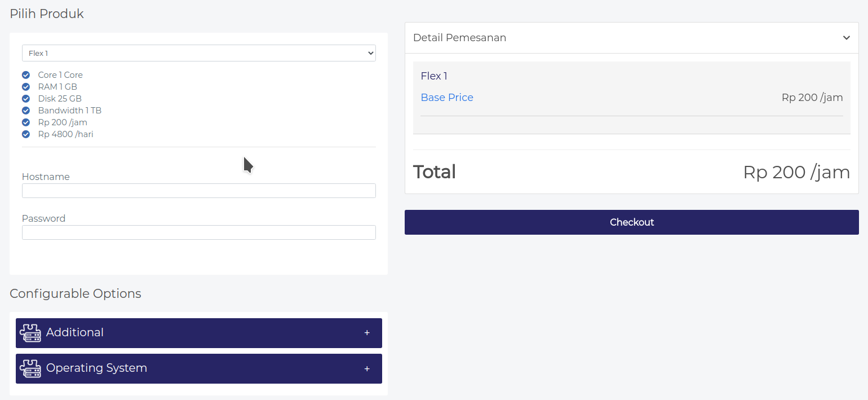Focus the Password input field
This screenshot has width=868, height=400.
(x=198, y=232)
